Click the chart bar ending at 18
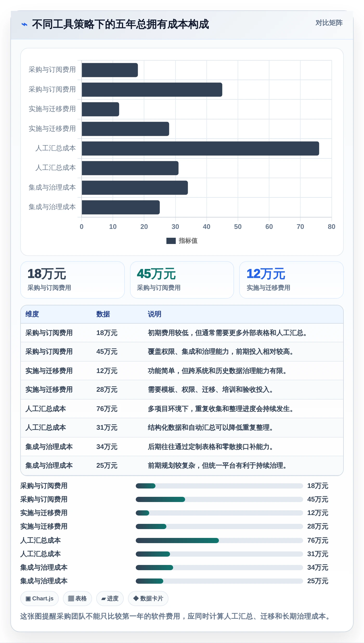The width and height of the screenshot is (364, 643). click(110, 70)
